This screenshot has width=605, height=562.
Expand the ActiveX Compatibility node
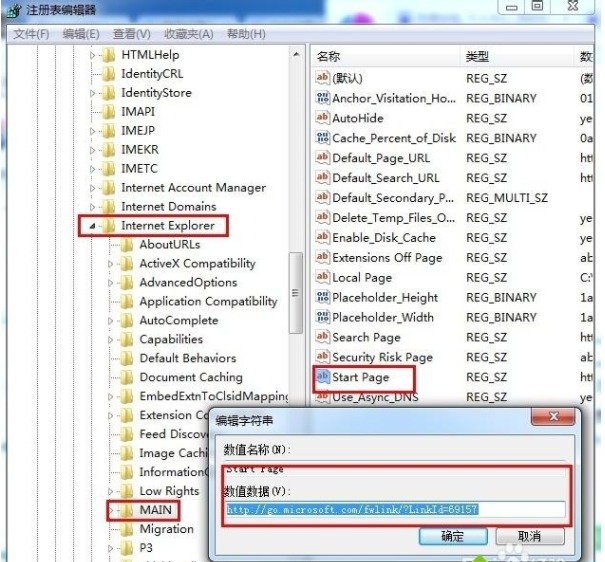pos(110,264)
